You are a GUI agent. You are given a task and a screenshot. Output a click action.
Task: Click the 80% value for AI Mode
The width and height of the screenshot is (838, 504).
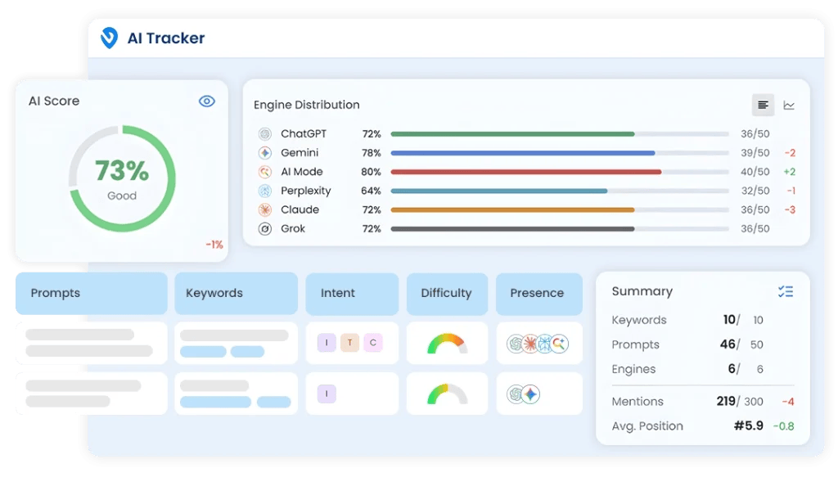click(371, 172)
